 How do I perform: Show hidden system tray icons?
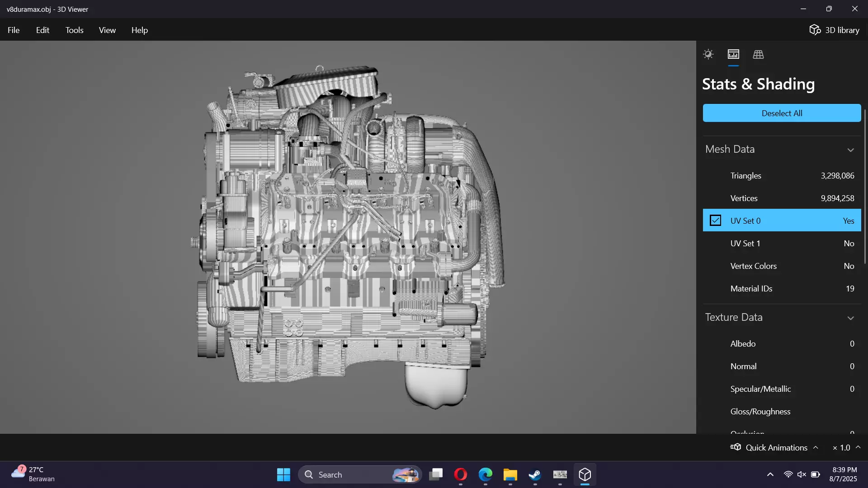(770, 474)
